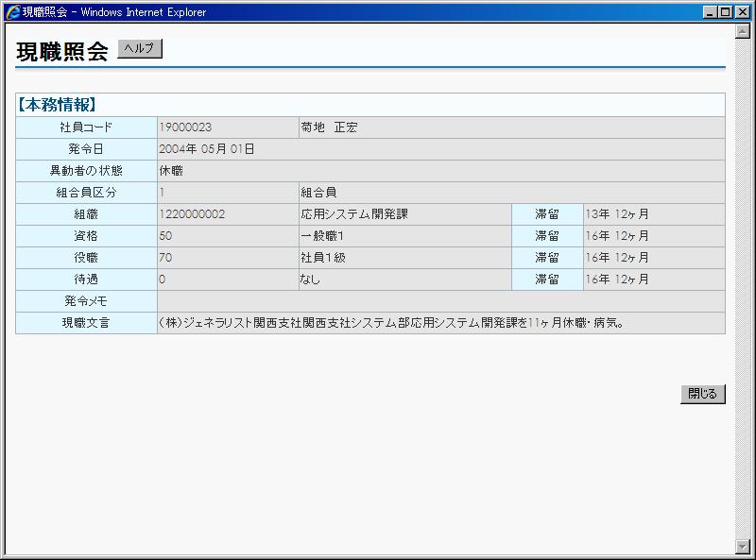Click the organization code 1220000002
Screen dimensions: 756x560
[192, 214]
